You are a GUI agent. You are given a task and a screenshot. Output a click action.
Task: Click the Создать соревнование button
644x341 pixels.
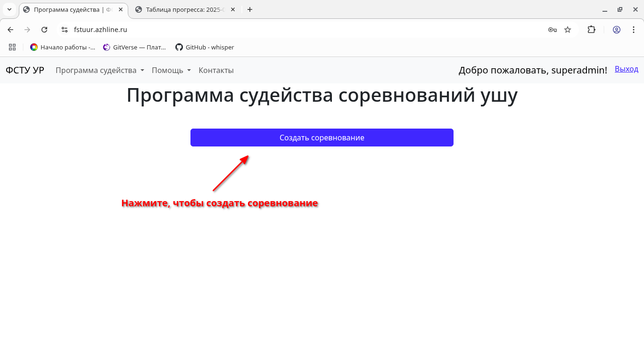(x=322, y=138)
